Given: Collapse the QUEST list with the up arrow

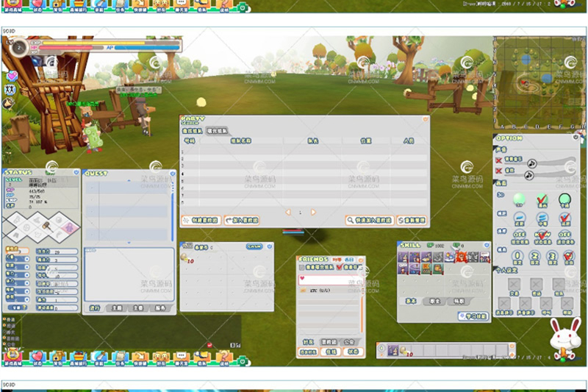Looking at the screenshot, I should coord(129,179).
